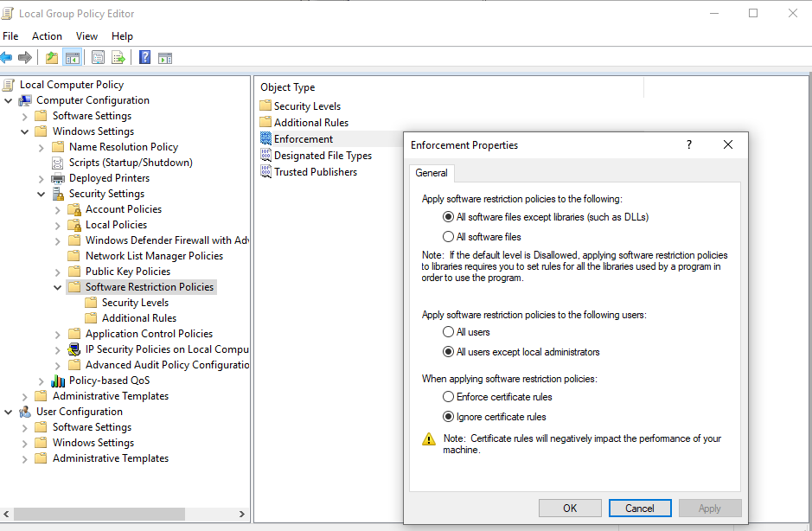Screen dimensions: 812x531
Task: Expand the Account Policies tree node
Action: [57, 210]
